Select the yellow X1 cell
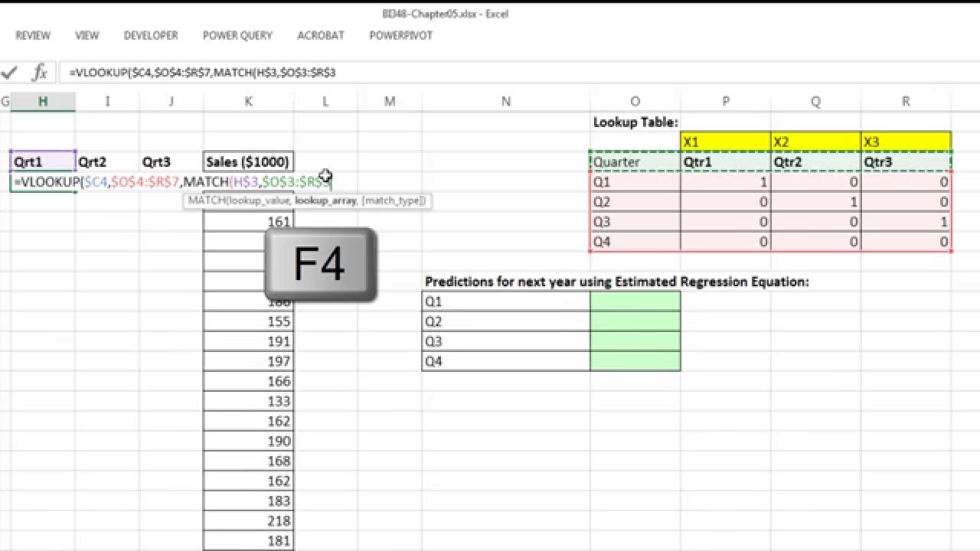Screen dimensions: 980x551 point(725,142)
